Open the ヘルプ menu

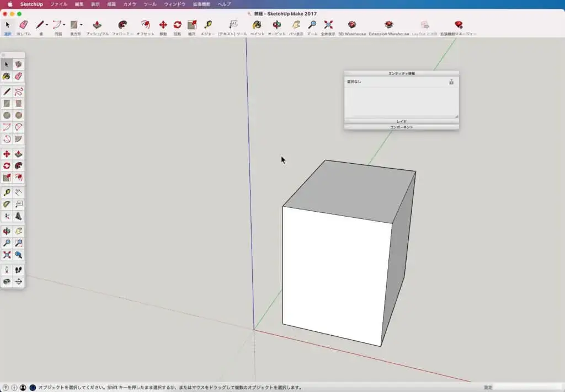(x=224, y=4)
